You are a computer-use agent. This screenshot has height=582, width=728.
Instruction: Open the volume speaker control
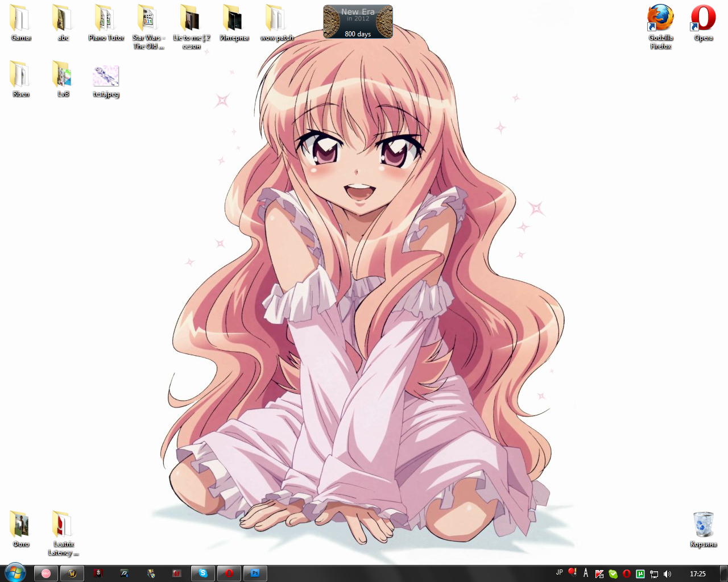click(x=668, y=574)
